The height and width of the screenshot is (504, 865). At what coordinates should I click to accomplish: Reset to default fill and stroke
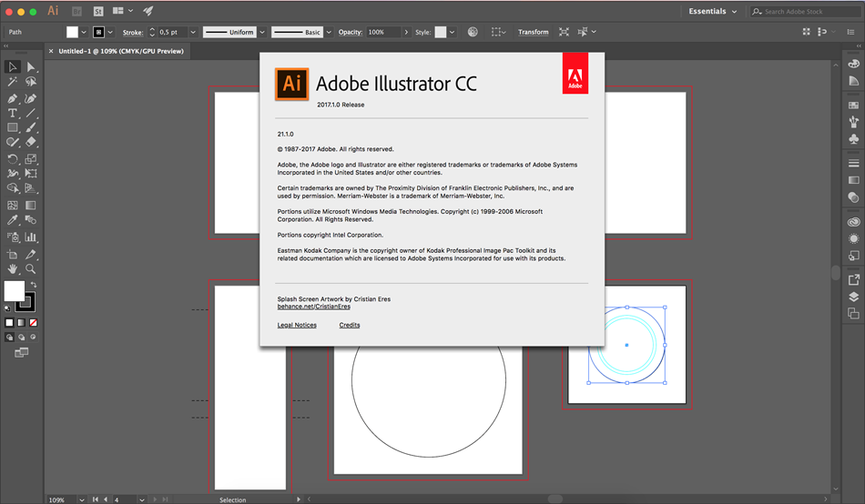pos(7,308)
